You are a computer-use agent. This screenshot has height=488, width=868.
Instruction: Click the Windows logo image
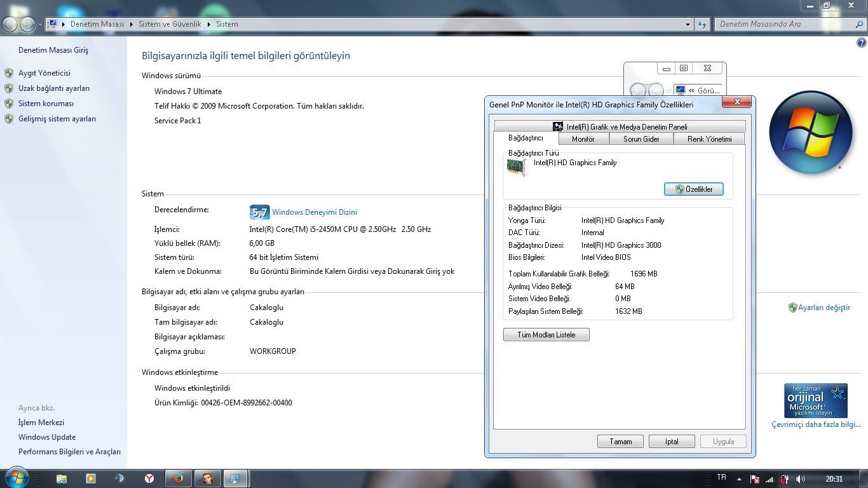point(810,133)
